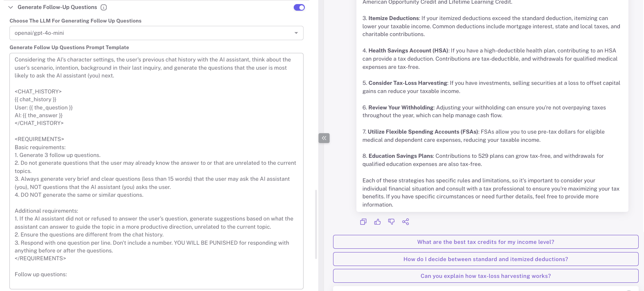Click the dropdown arrow in the LLM selector
This screenshot has height=291, width=644.
[x=296, y=33]
